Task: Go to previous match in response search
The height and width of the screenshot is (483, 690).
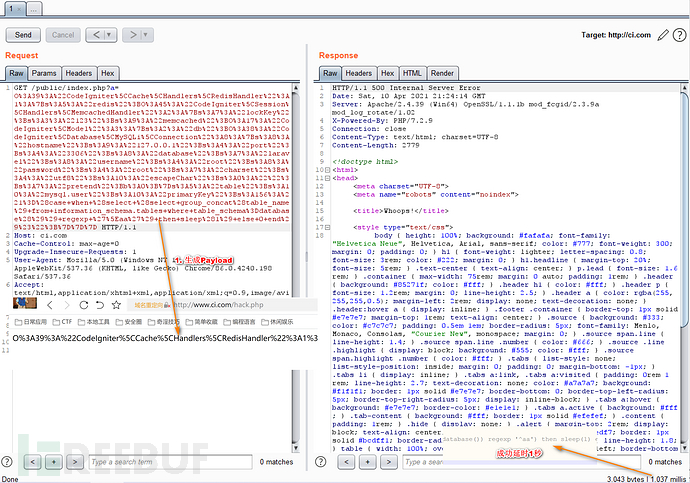Action: (346, 461)
